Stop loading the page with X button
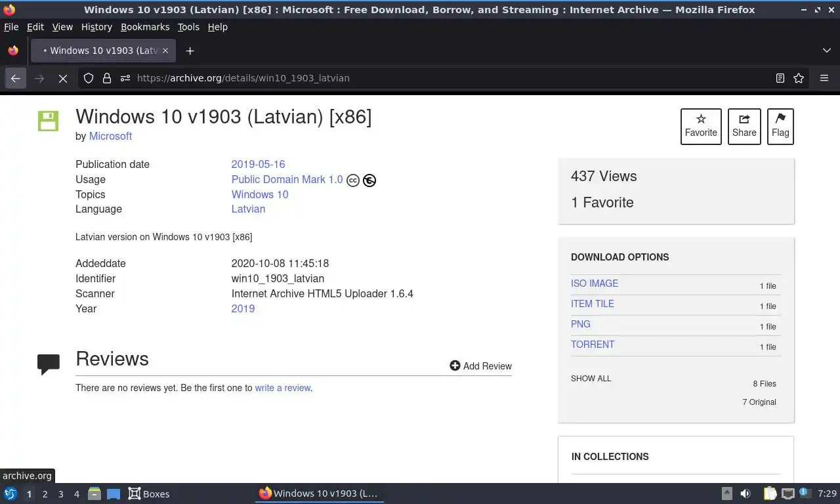 63,78
